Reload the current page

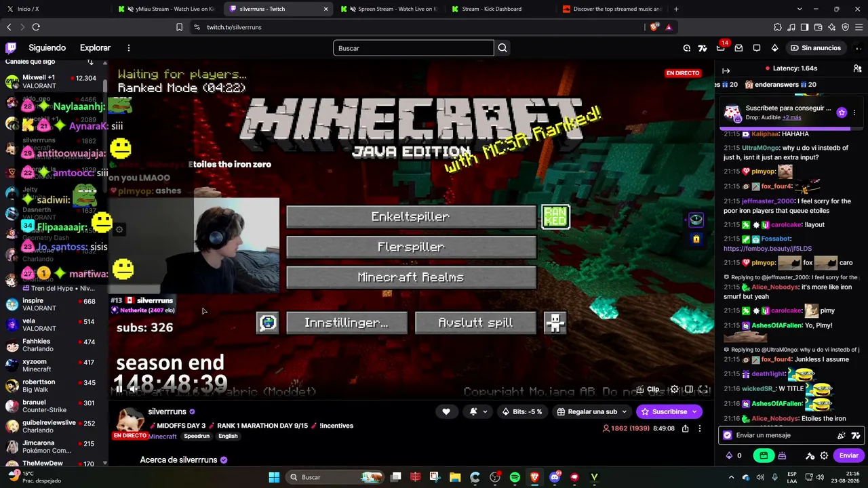click(36, 27)
